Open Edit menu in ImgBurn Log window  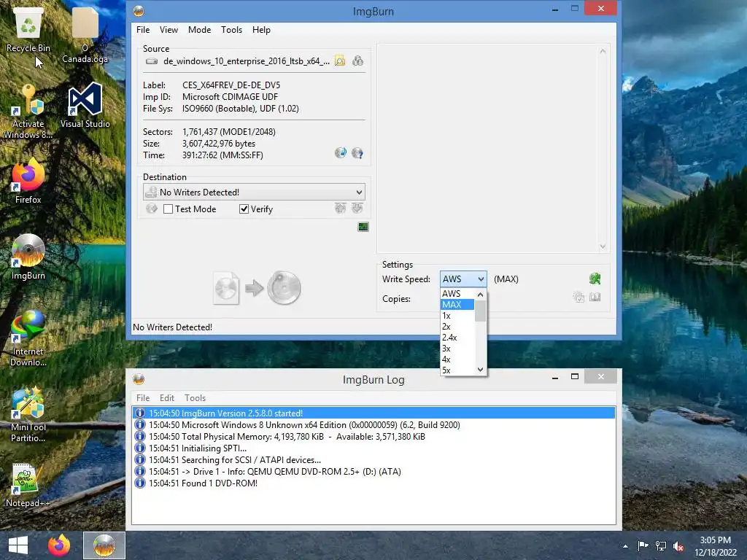click(167, 397)
